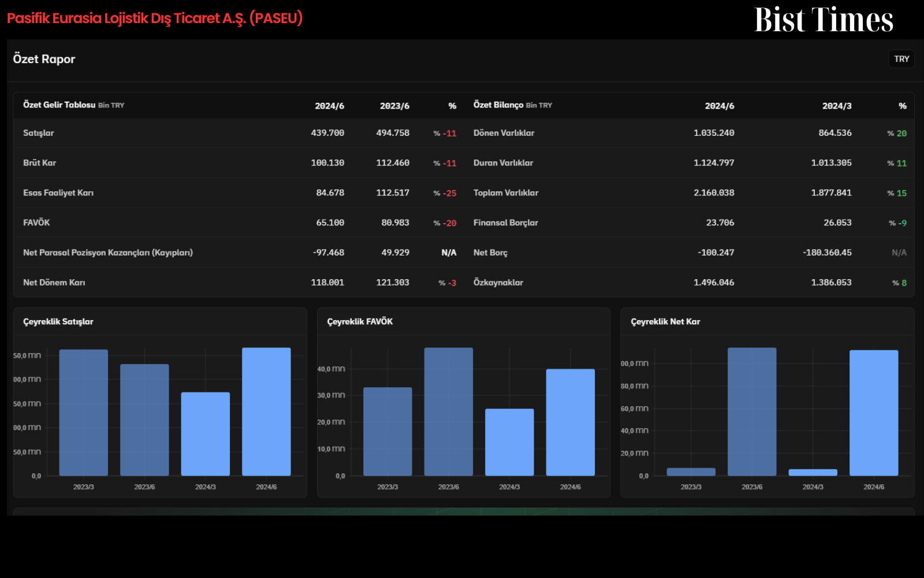Click the Çeyreklik FAVÖK chart title

coord(360,322)
